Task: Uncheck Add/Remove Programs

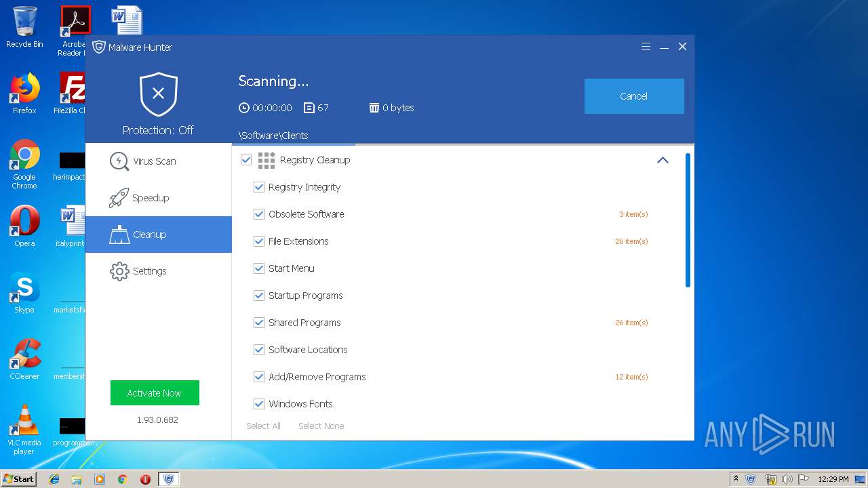Action: [x=258, y=377]
